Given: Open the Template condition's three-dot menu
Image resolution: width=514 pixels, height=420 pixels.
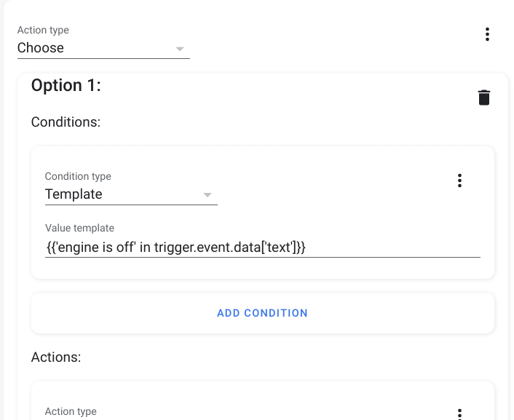Looking at the screenshot, I should point(459,181).
